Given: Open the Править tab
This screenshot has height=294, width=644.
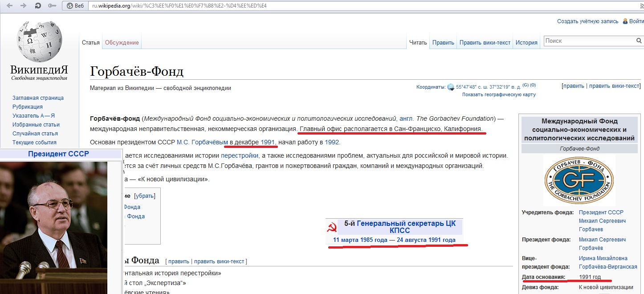Looking at the screenshot, I should click(x=443, y=43).
